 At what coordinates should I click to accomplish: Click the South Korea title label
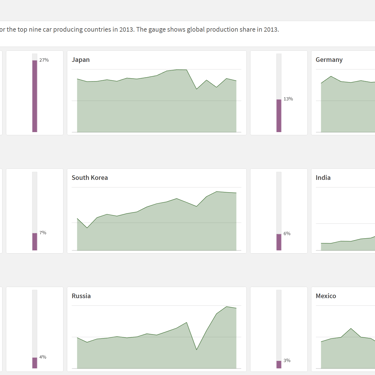coord(90,178)
